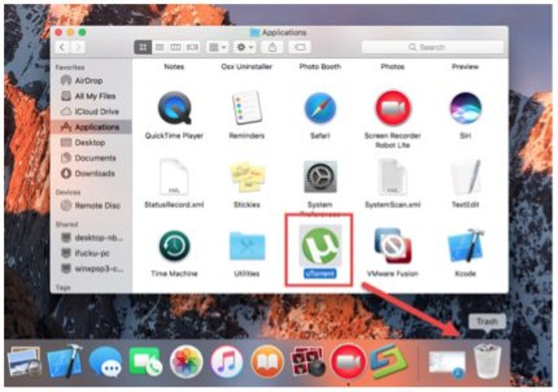Click the Safari compass icon
This screenshot has height=392, width=558.
[x=319, y=108]
